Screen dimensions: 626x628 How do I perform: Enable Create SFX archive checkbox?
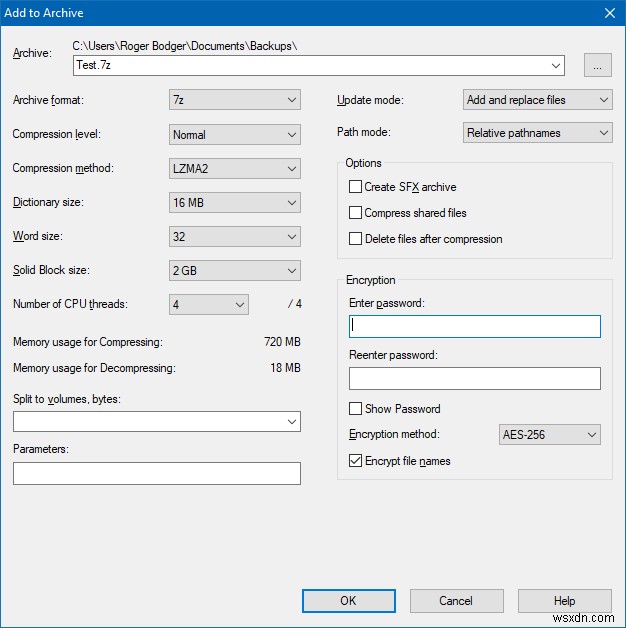(355, 187)
